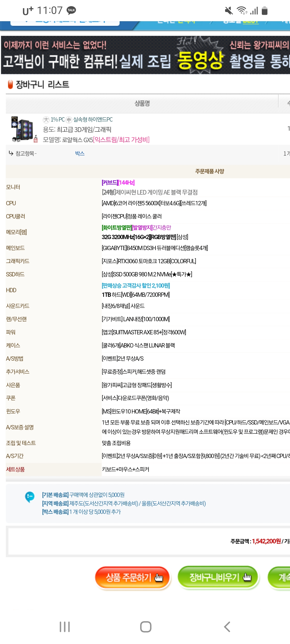The image size is (290, 644).
Task: Tap the orange 장바구니 리스트 heading bullet
Action: 10,85
